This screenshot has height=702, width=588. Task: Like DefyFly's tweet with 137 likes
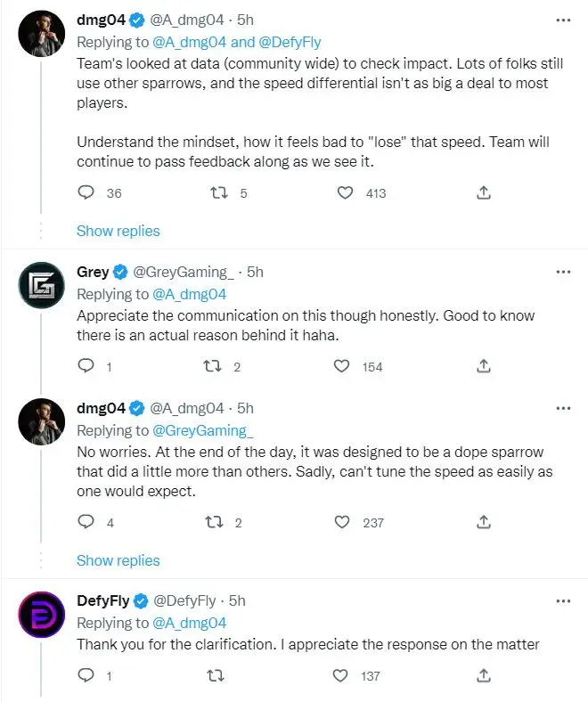coord(340,677)
